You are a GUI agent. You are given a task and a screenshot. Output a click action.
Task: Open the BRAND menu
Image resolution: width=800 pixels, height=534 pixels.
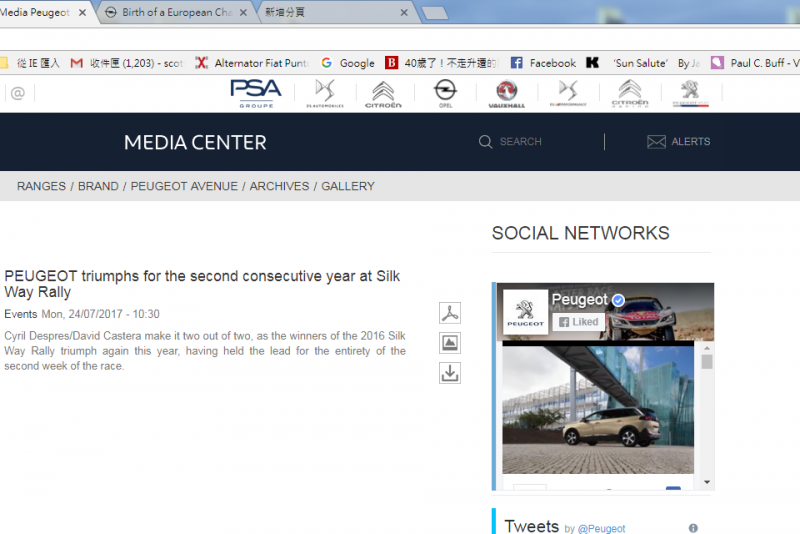[98, 186]
